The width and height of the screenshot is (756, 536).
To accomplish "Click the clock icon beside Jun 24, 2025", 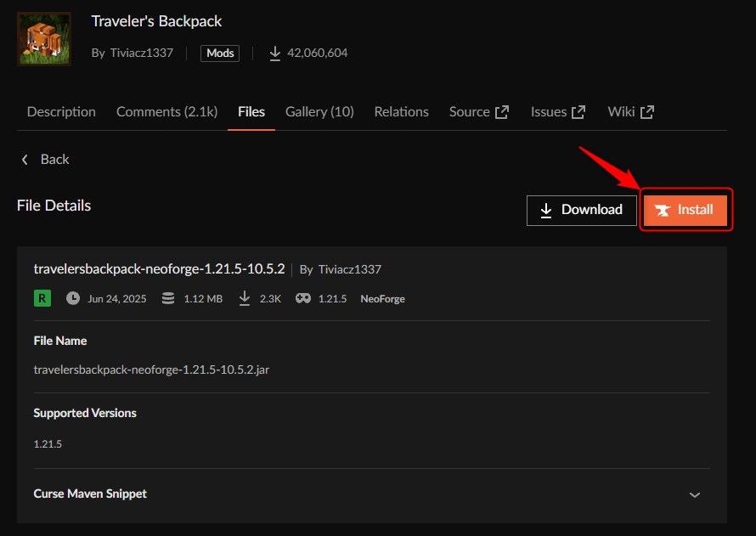I will coord(73,298).
